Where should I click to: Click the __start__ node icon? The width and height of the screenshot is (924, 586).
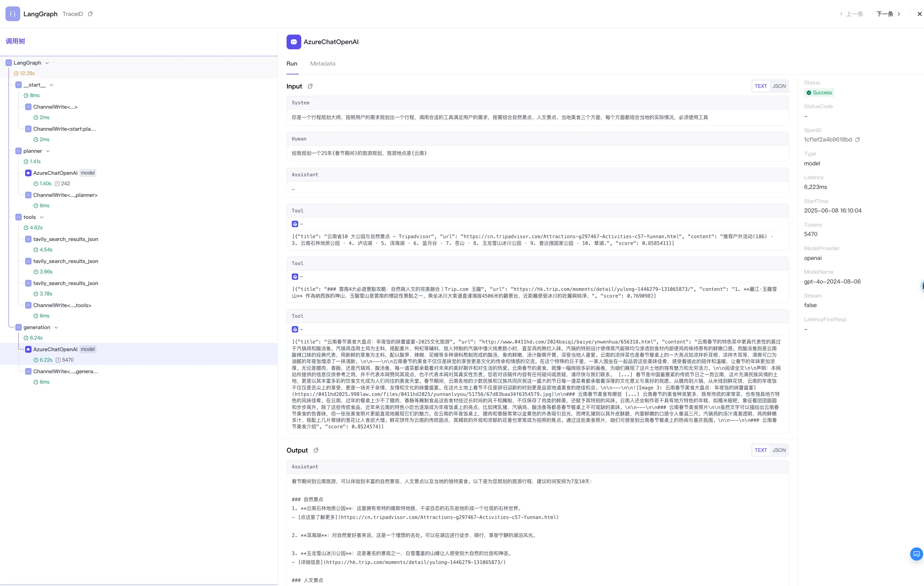pos(18,85)
